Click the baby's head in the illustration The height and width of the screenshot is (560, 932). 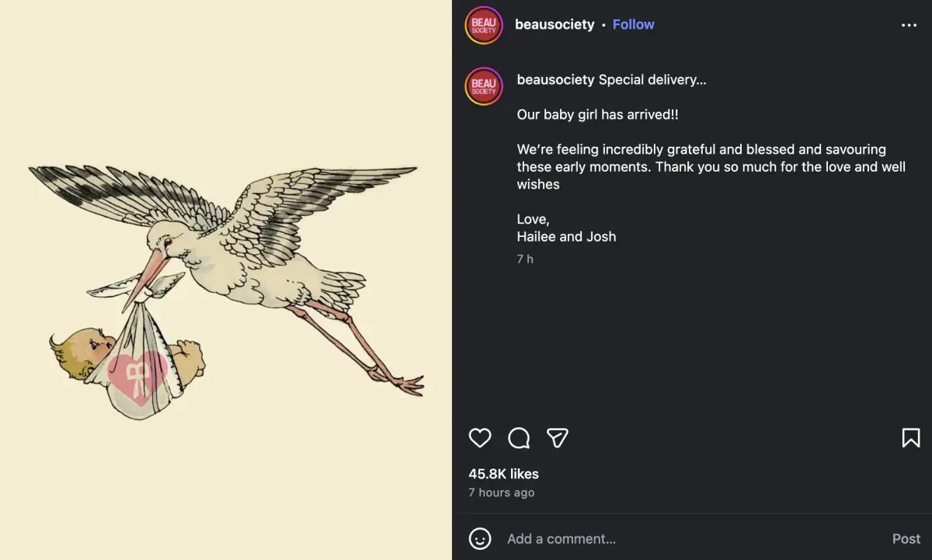(78, 352)
